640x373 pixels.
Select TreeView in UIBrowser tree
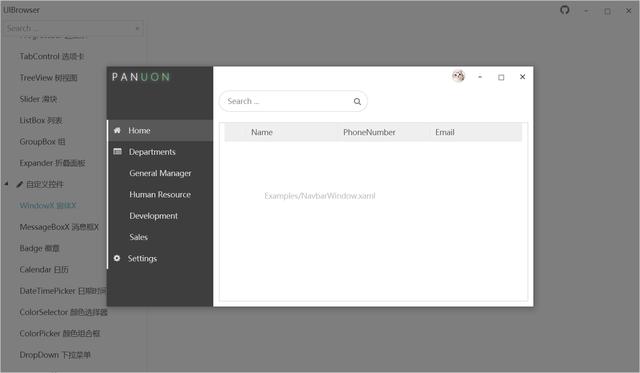click(x=48, y=78)
